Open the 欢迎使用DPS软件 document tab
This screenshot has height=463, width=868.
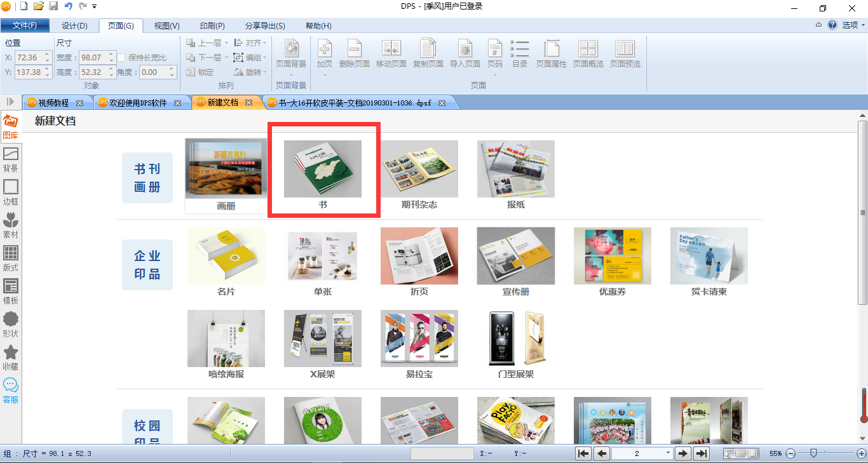(139, 103)
